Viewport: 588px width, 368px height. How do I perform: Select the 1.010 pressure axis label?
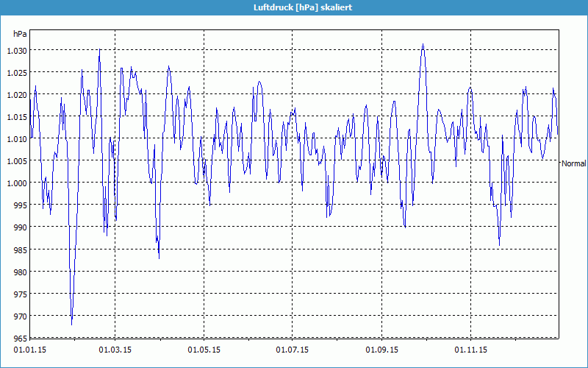[x=16, y=138]
